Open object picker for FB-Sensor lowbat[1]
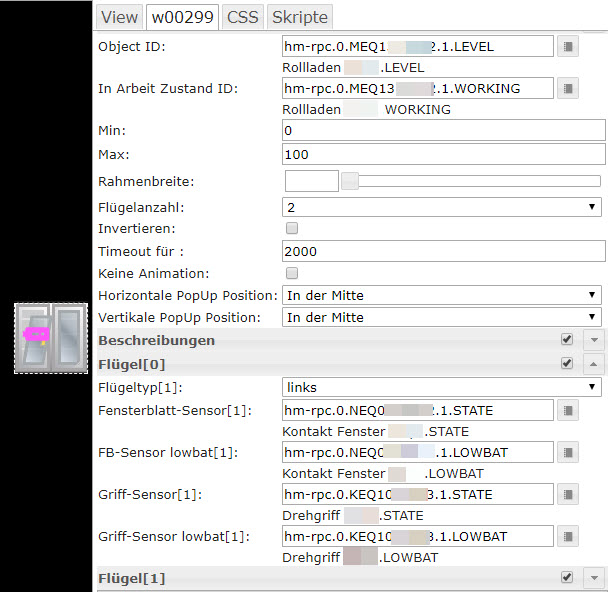This screenshot has width=608, height=592. point(568,452)
